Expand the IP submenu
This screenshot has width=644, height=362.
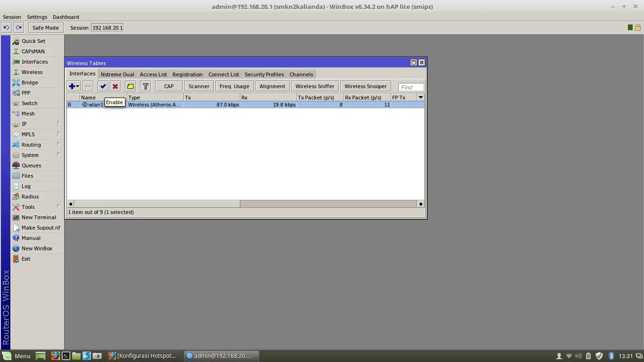[x=37, y=124]
